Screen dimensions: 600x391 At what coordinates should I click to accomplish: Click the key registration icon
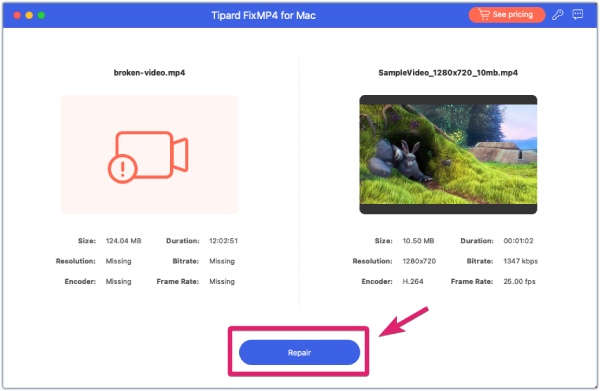558,15
